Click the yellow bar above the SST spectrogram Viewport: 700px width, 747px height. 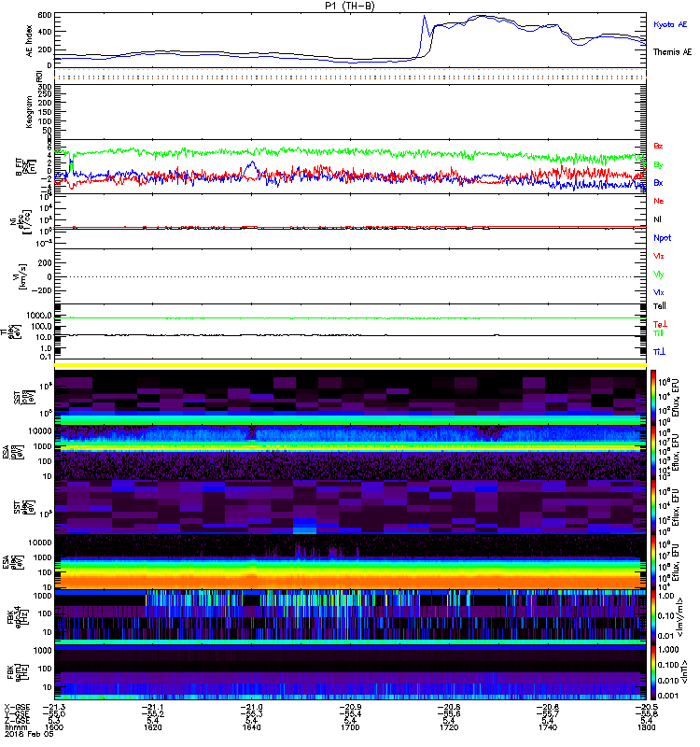(x=350, y=365)
